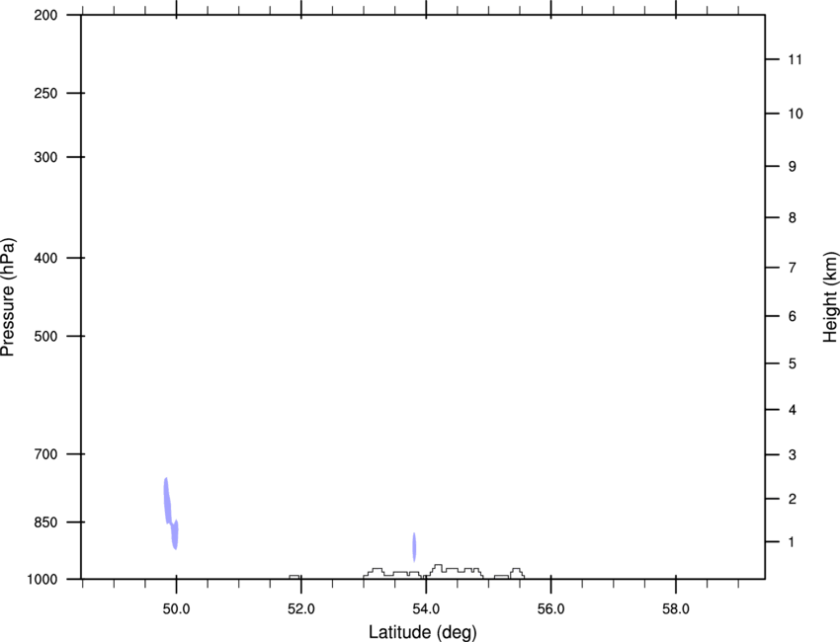Click the 6 km height tick label
The width and height of the screenshot is (840, 642).
[792, 316]
